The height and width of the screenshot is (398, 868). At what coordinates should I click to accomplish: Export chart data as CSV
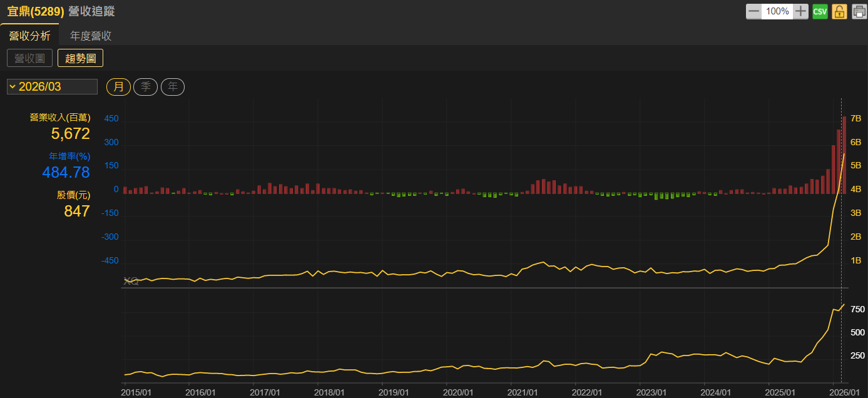tap(820, 11)
